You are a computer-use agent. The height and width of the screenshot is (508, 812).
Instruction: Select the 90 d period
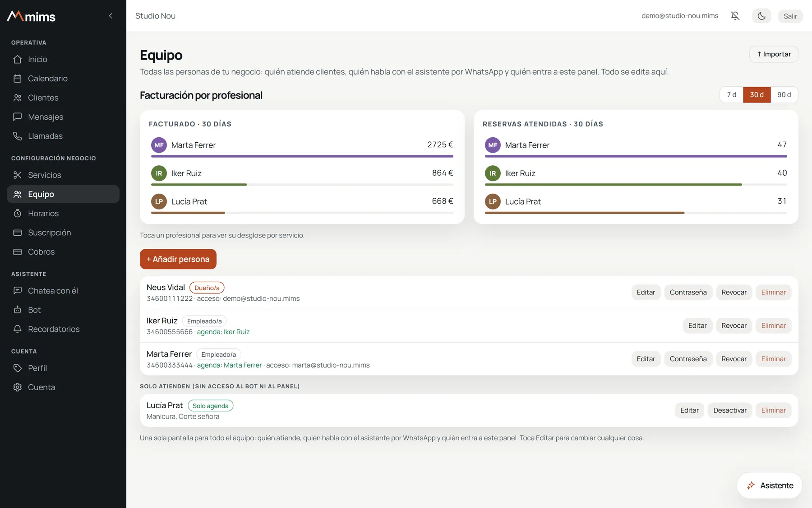click(x=784, y=95)
